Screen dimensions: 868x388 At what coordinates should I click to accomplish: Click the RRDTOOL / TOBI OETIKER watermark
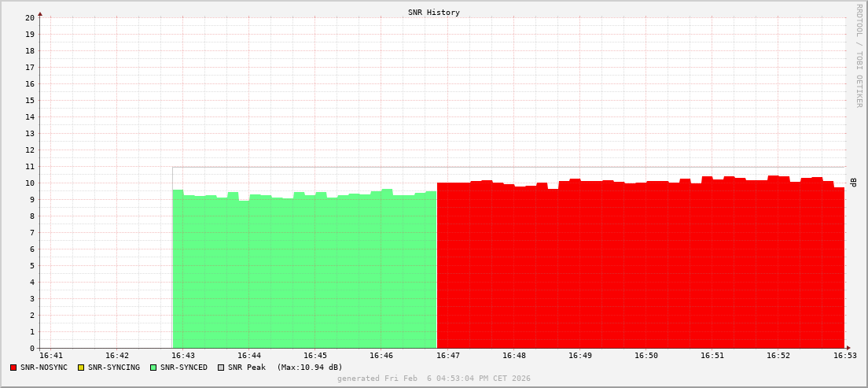point(859,55)
